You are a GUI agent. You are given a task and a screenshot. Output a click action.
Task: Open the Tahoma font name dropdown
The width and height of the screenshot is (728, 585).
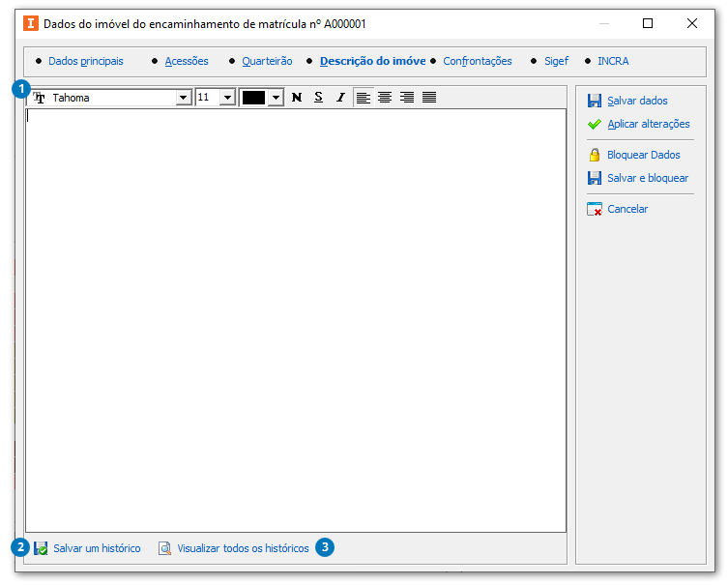click(184, 98)
